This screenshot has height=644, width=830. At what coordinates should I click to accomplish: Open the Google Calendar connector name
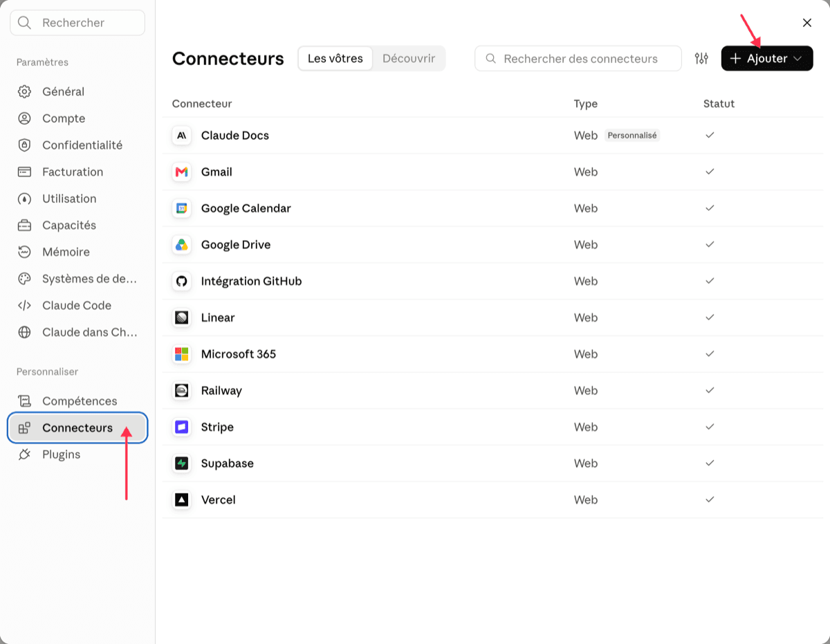click(246, 208)
